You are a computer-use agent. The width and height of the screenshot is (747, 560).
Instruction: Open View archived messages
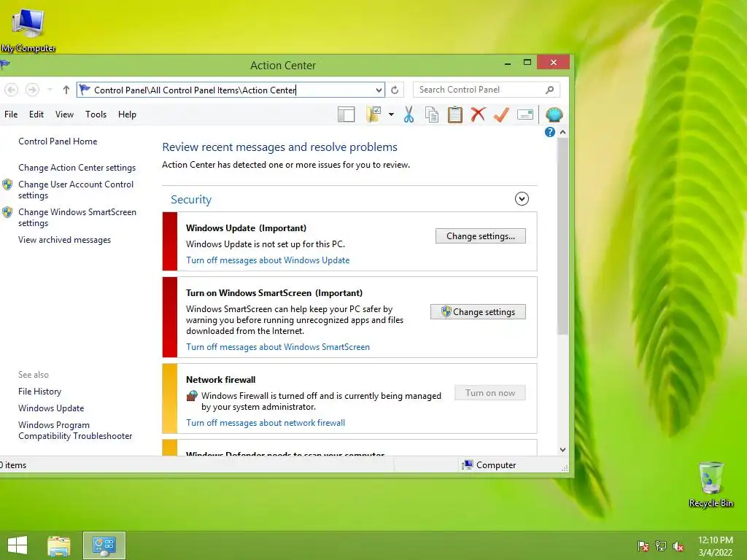pos(64,240)
